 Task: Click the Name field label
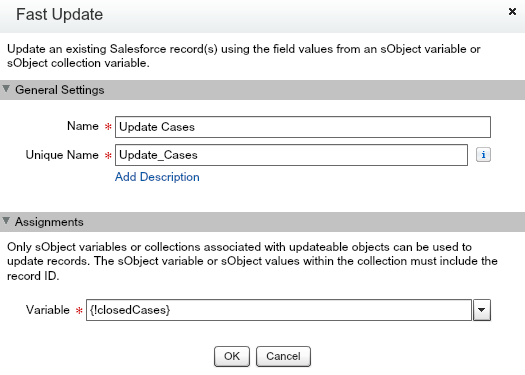[x=83, y=126]
